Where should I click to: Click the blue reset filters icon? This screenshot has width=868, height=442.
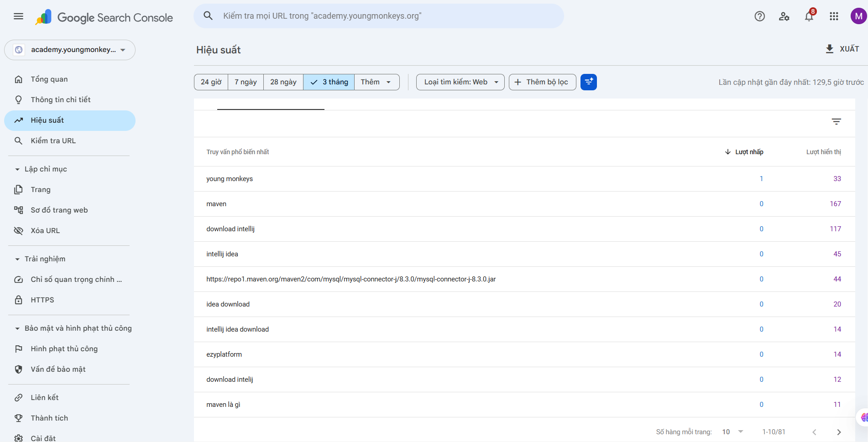(x=588, y=82)
